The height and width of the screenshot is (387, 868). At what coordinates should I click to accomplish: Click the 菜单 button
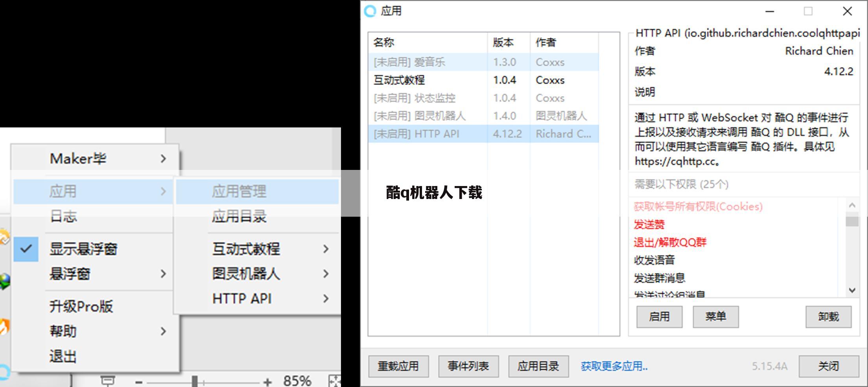715,317
